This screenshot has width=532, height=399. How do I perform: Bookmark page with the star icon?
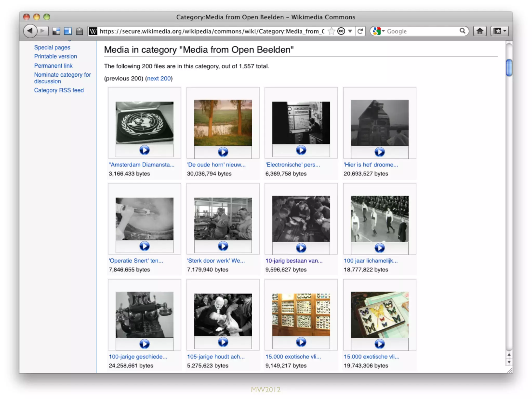point(331,31)
